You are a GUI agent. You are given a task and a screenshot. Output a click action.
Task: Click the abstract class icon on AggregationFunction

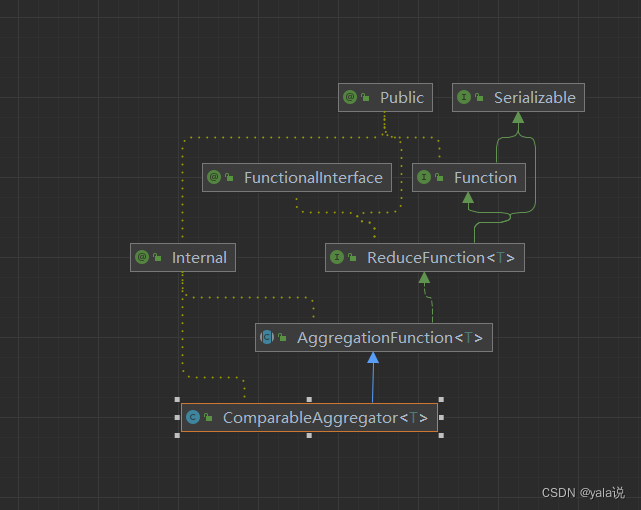tap(267, 338)
